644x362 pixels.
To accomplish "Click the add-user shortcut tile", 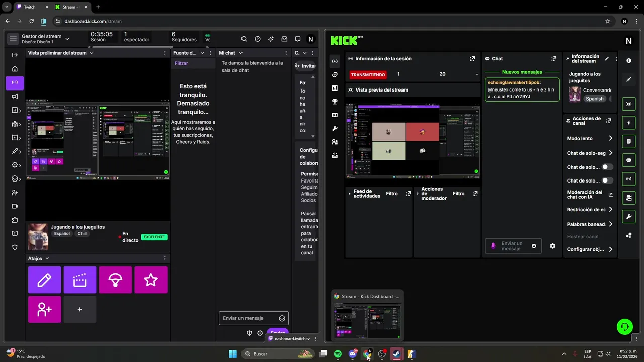I will [44, 309].
